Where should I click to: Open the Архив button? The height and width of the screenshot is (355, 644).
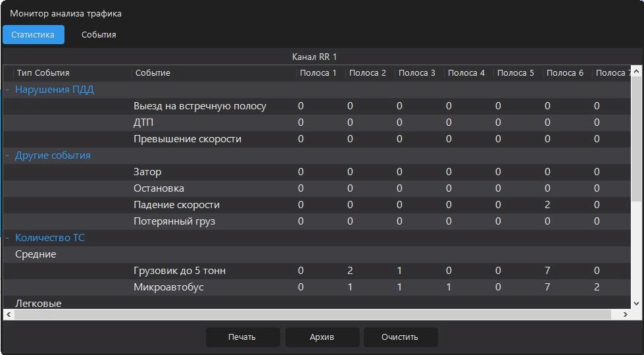click(x=322, y=337)
